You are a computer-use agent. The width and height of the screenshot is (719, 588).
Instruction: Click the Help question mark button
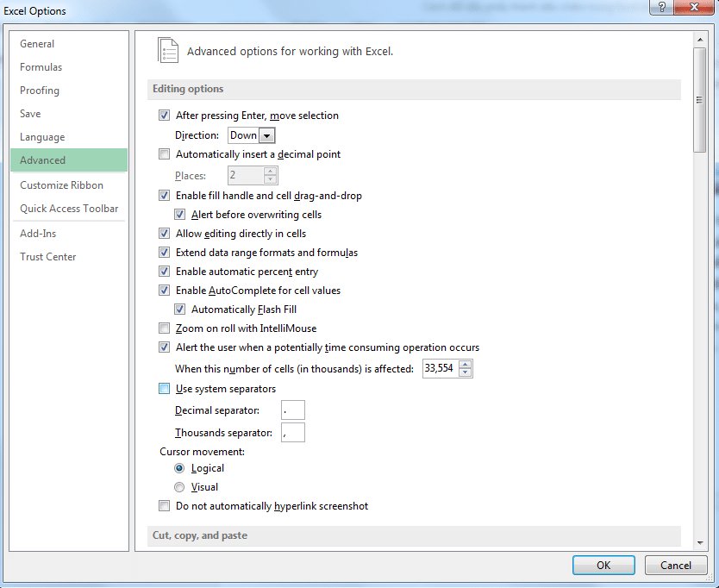663,7
